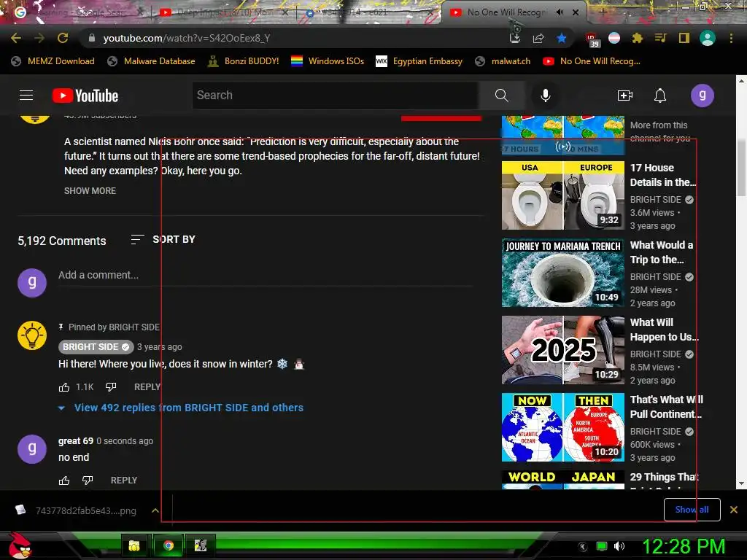Screen dimensions: 747x560
Task: Click the Chrome taskbar icon
Action: [x=169, y=545]
